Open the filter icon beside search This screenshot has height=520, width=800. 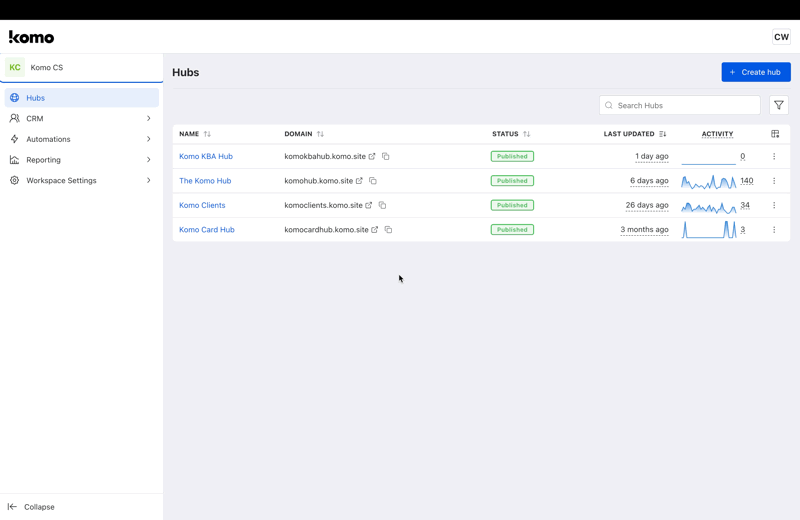click(779, 105)
